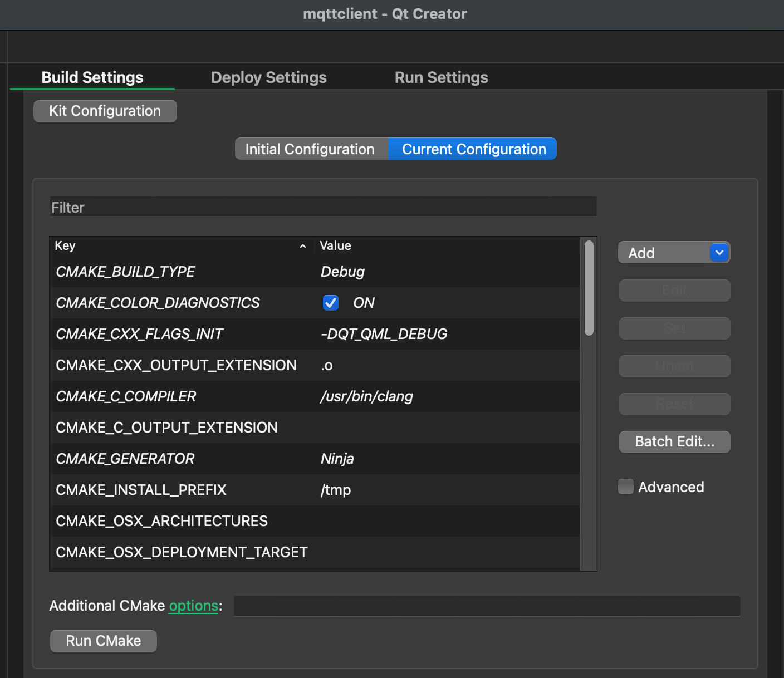Select the CMAKE_GENERATOR Ninja value
The height and width of the screenshot is (678, 784).
[337, 459]
